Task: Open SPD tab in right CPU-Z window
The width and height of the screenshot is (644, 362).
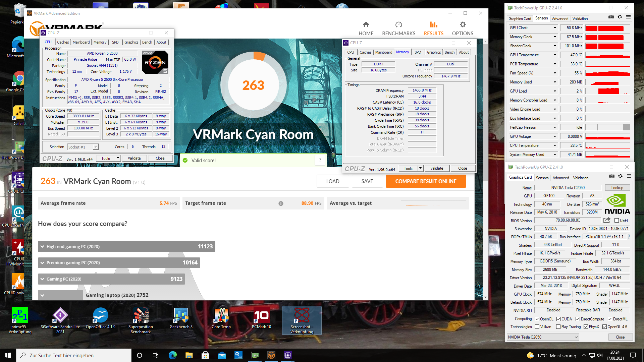Action: [418, 52]
